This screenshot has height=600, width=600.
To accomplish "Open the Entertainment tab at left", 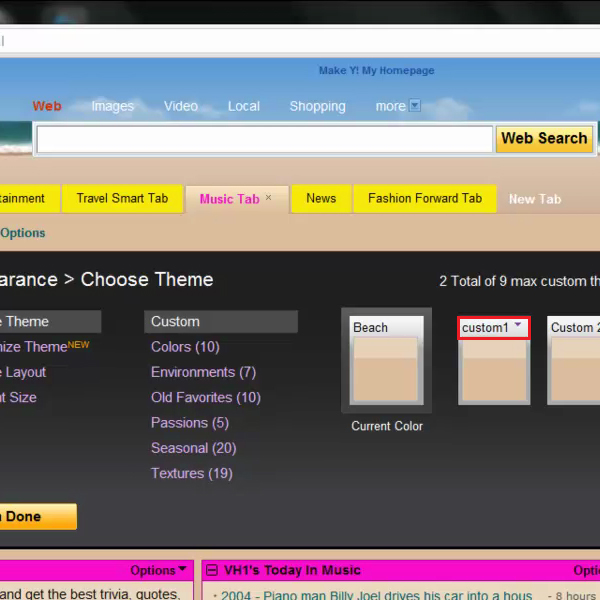I will click(28, 198).
